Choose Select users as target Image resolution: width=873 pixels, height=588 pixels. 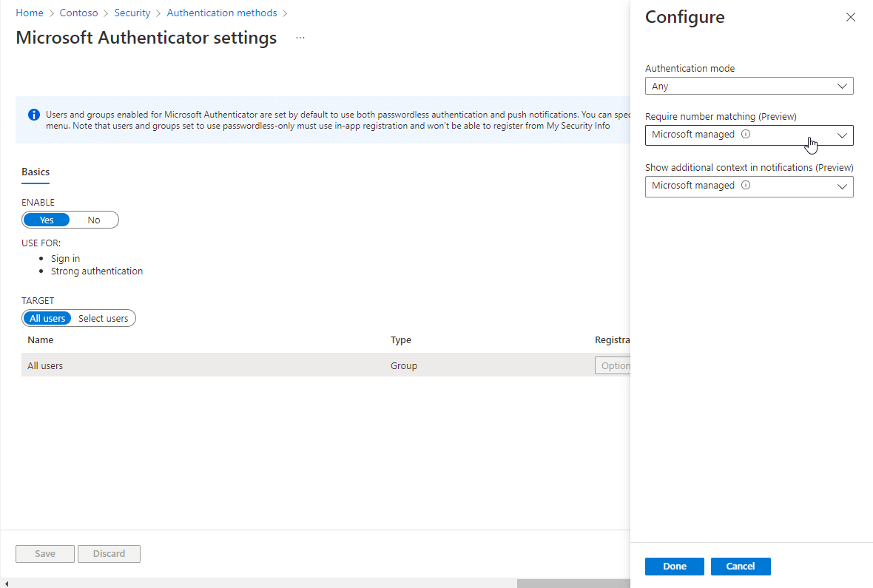tap(103, 319)
